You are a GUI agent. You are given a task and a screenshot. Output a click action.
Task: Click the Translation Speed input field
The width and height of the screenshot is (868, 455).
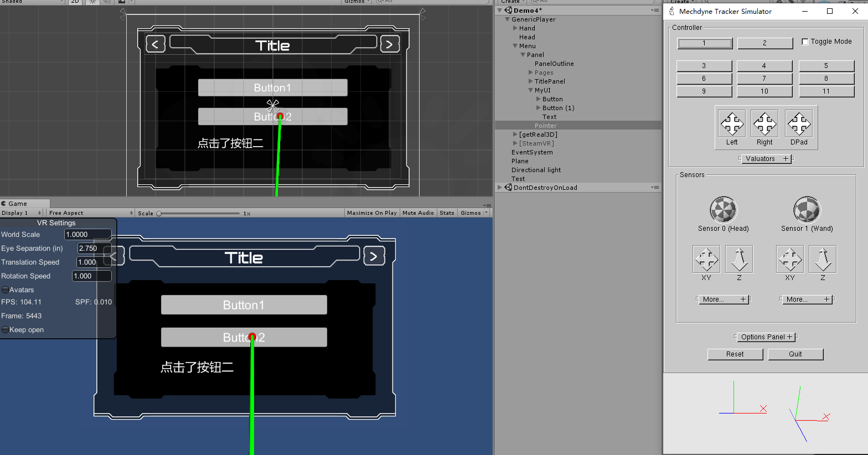tap(94, 262)
